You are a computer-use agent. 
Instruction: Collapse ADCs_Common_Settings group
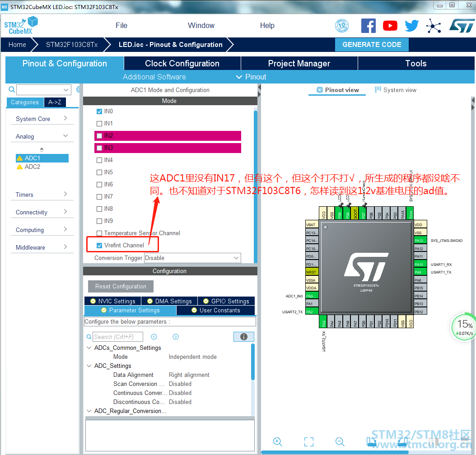pos(89,348)
